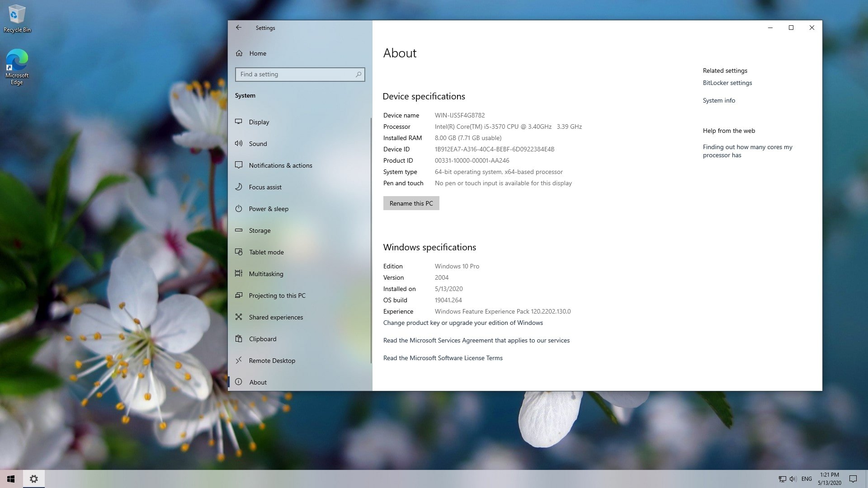Click the volume icon in system tray
868x488 pixels.
[x=793, y=479]
